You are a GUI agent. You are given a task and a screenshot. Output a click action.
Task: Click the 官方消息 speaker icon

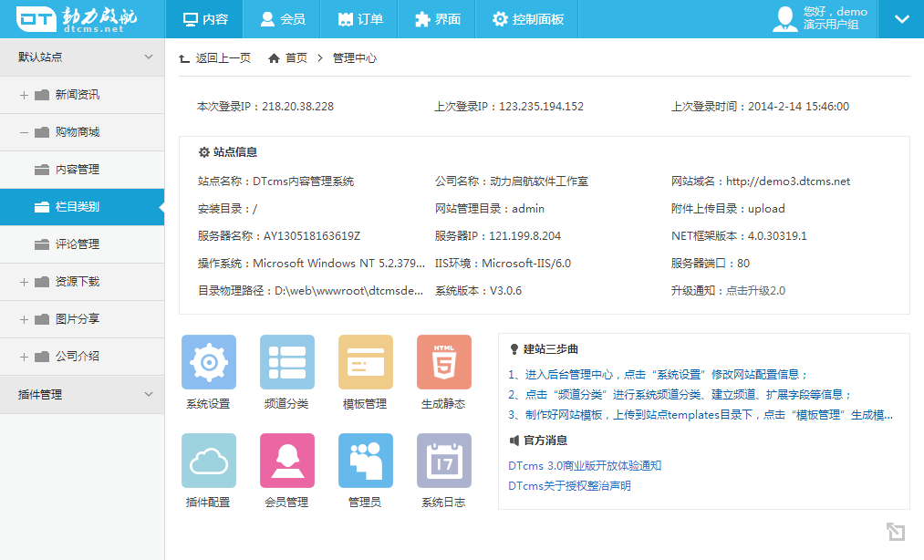tap(514, 441)
